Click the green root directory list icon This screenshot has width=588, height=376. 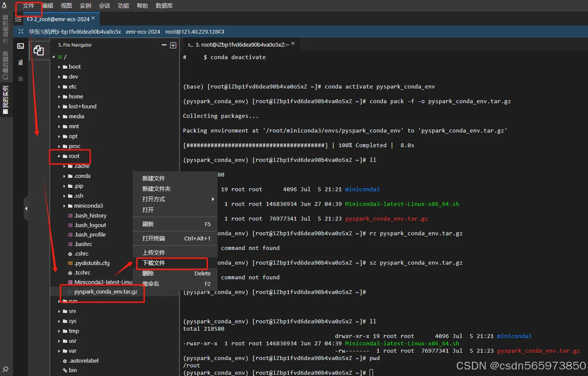60,57
